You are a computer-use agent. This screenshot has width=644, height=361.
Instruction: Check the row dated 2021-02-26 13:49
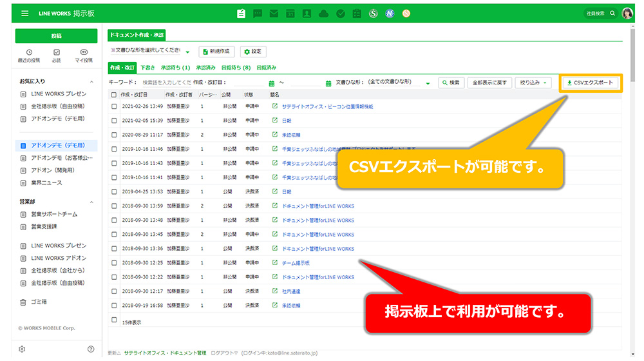(114, 106)
